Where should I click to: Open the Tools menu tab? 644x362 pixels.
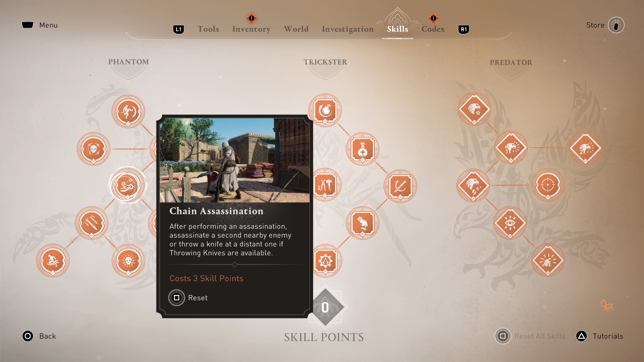coord(208,29)
